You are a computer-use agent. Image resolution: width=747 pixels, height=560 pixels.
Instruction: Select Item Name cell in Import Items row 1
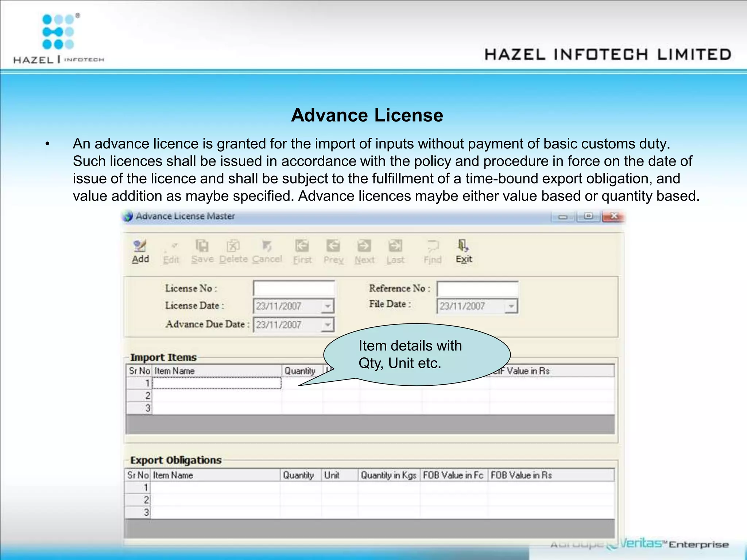217,383
